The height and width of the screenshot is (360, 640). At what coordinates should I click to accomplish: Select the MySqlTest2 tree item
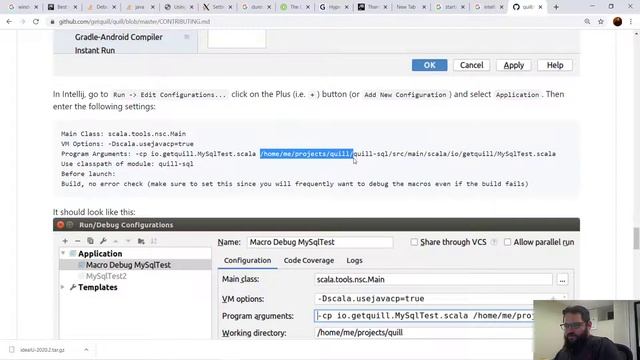click(x=106, y=276)
